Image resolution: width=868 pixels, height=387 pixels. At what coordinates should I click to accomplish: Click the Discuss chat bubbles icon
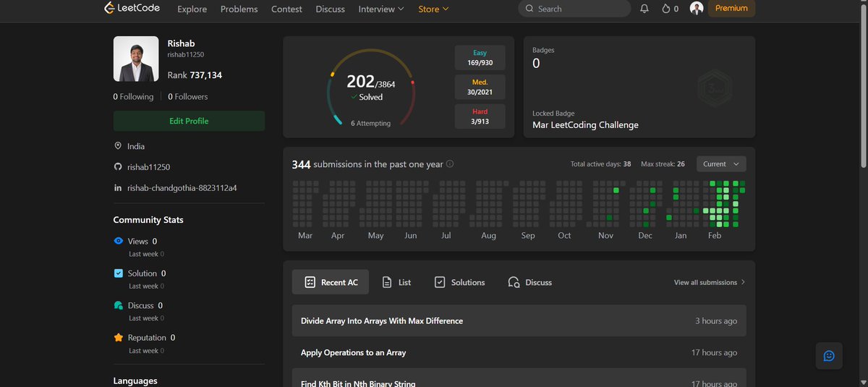point(119,305)
